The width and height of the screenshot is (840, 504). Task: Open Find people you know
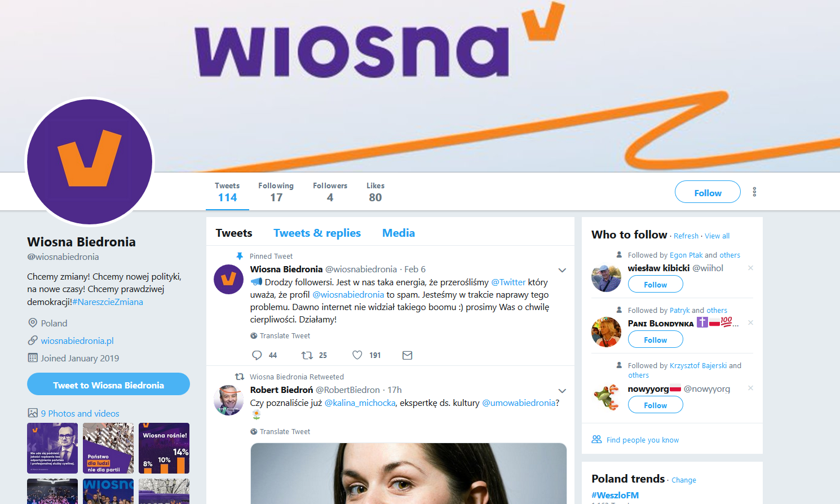tap(642, 440)
